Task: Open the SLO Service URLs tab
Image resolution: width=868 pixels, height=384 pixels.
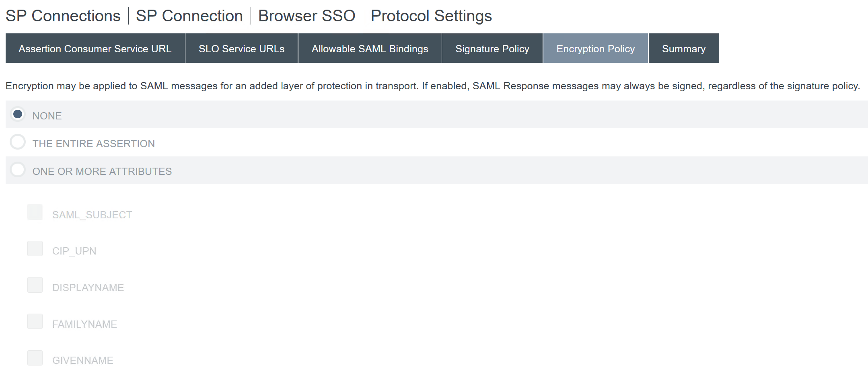Action: 241,48
